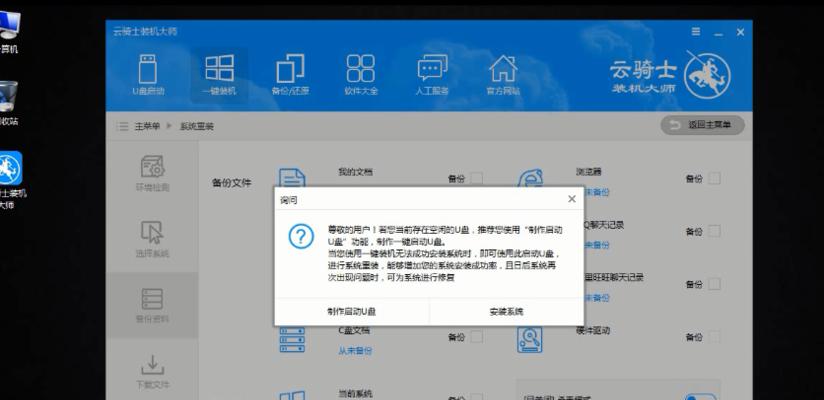Image resolution: width=824 pixels, height=400 pixels.
Task: Click the 返回主菜单 button
Action: 702,125
